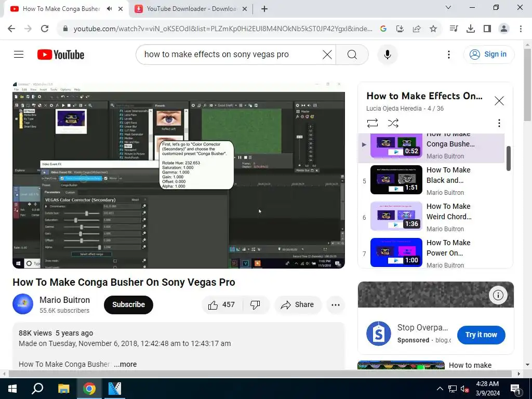
Task: Switch to YouTube Downloader tab
Action: click(192, 9)
